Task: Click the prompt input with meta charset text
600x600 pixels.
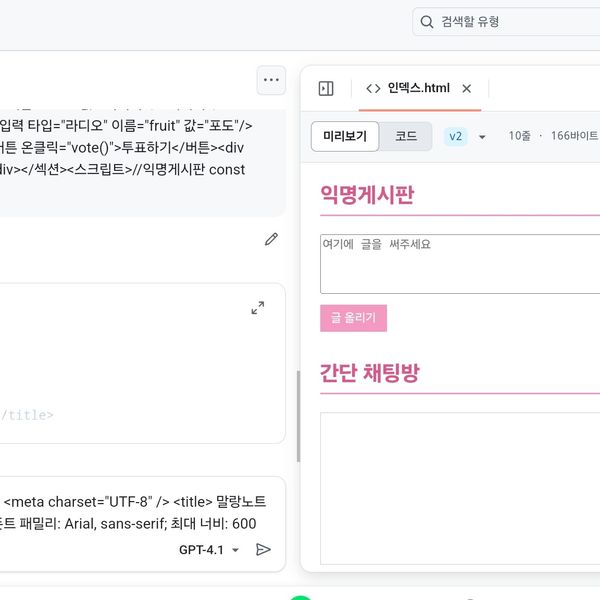Action: [x=140, y=510]
